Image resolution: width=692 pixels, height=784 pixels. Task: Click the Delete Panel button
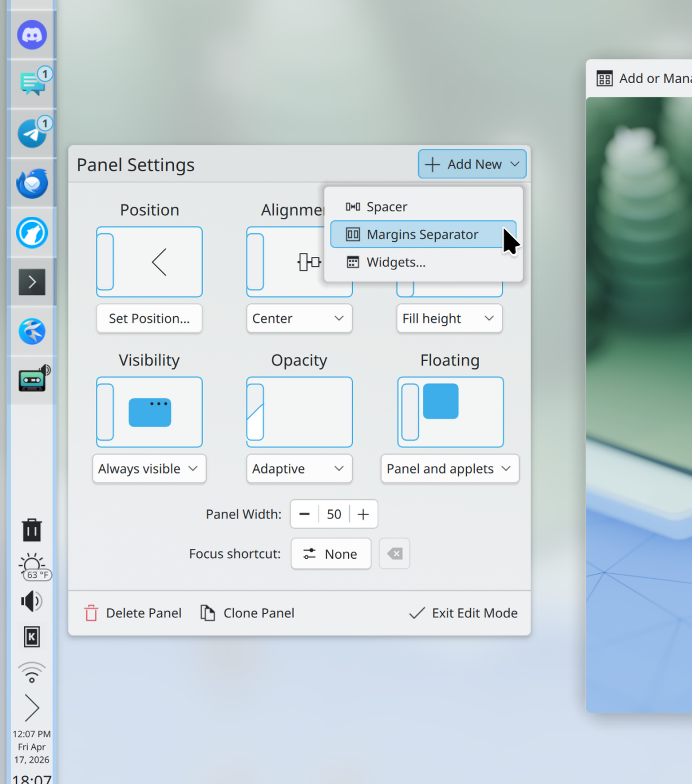[133, 613]
